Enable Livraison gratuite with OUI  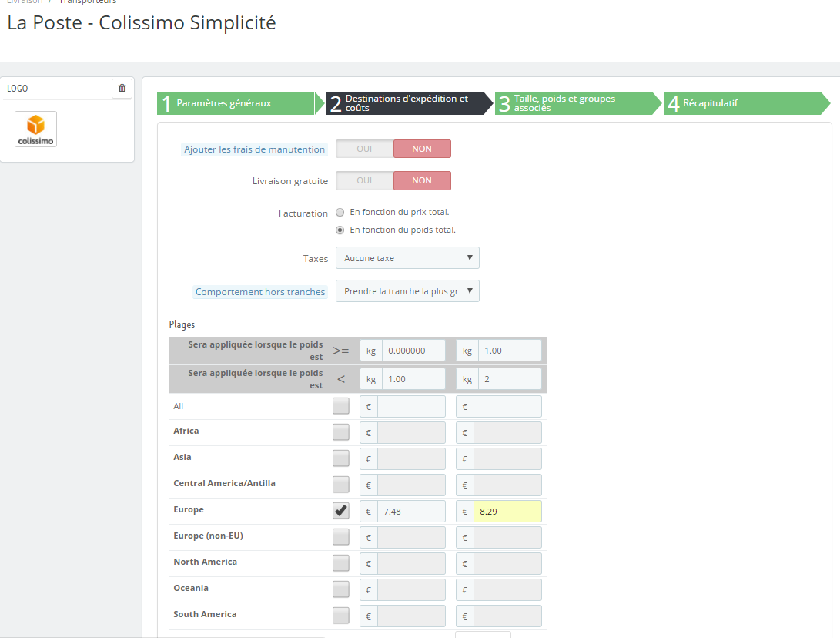[364, 180]
